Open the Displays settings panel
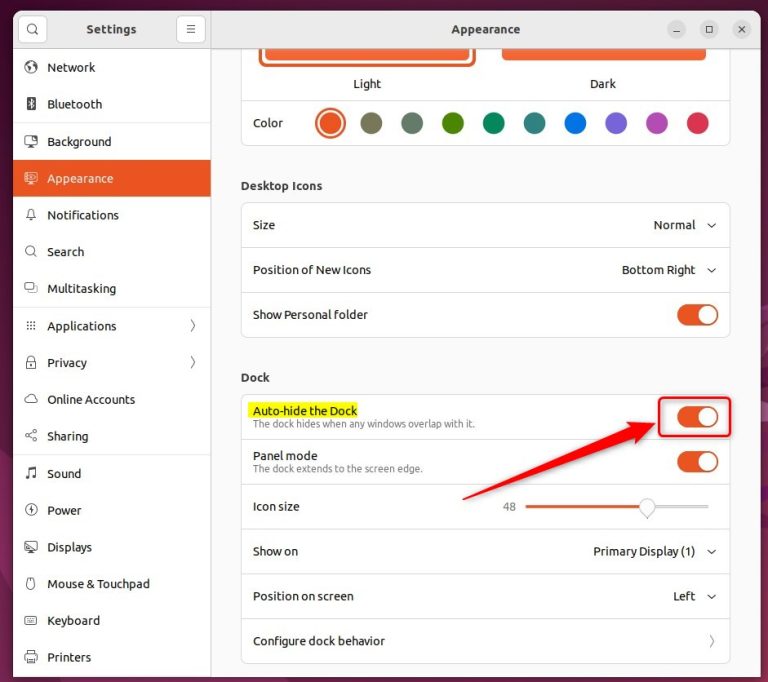The height and width of the screenshot is (682, 768). coord(112,547)
